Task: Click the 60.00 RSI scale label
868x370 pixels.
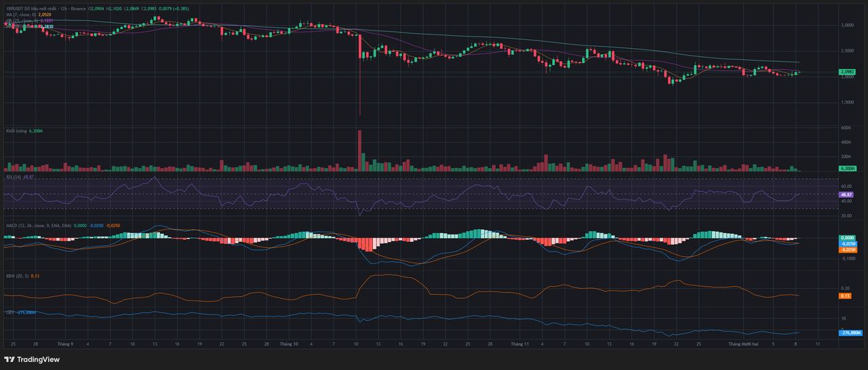Action: 846,186
